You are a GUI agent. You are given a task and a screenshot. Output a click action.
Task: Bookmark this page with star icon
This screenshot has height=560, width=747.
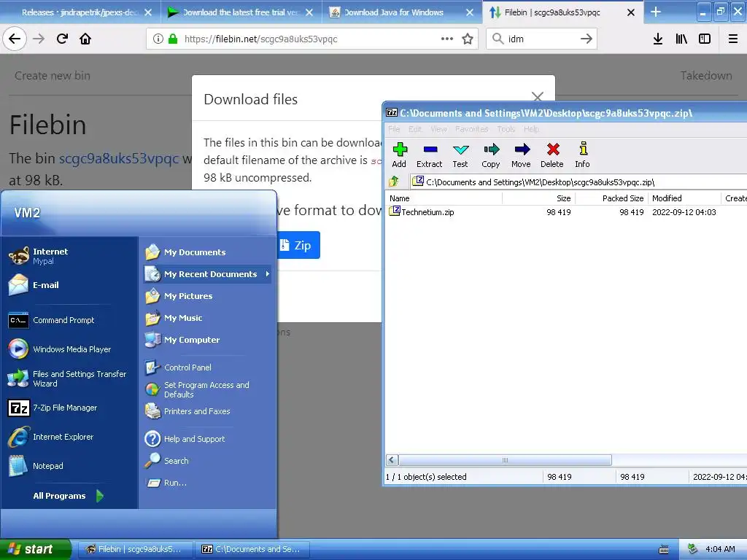pos(468,39)
